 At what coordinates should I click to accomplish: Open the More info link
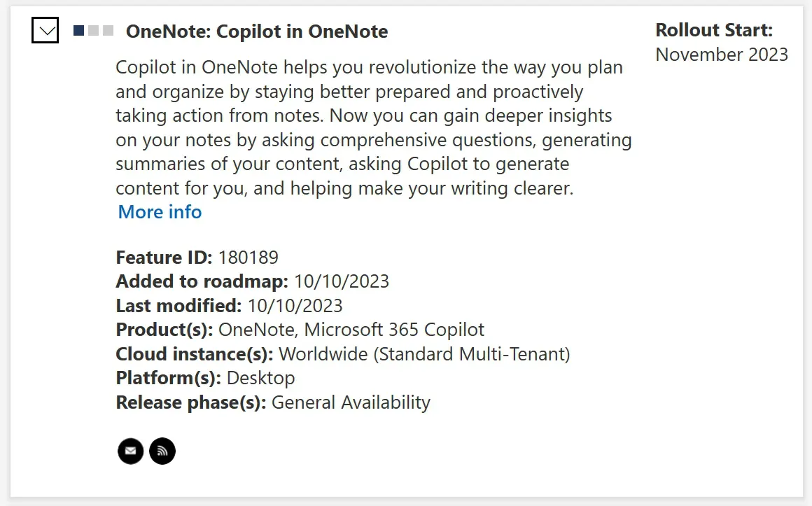point(159,211)
